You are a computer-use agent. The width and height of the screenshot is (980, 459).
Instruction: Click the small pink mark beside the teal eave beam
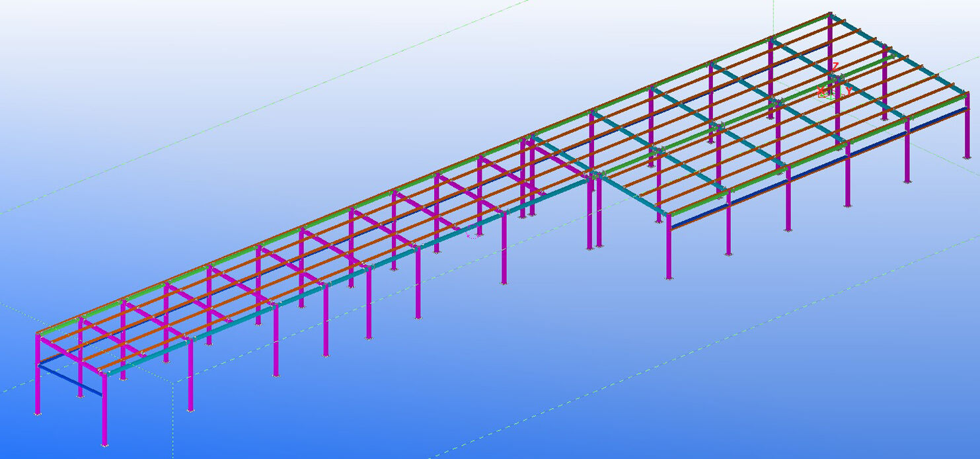point(471,233)
